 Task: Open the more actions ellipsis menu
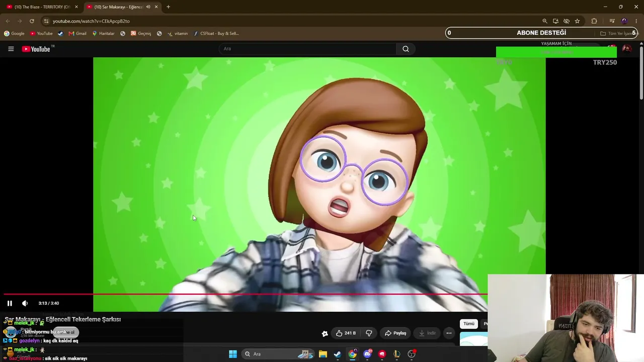[x=449, y=333]
